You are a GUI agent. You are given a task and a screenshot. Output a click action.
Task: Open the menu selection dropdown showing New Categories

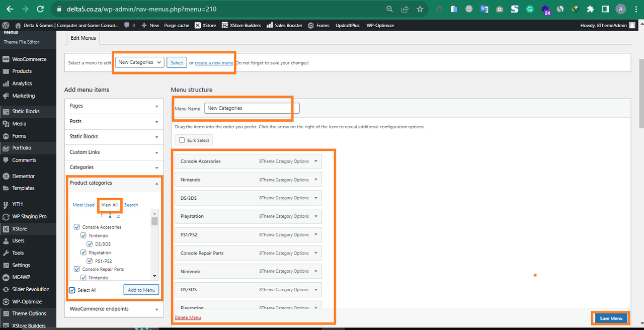[140, 62]
